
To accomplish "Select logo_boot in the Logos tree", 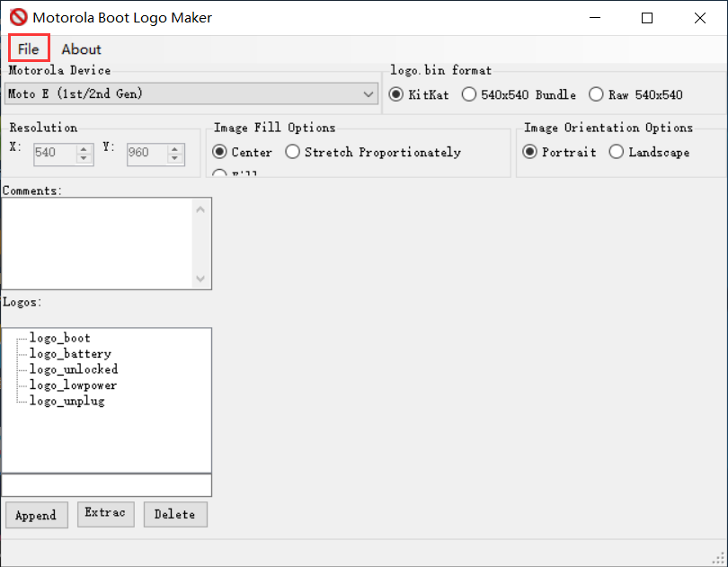I will tap(59, 338).
